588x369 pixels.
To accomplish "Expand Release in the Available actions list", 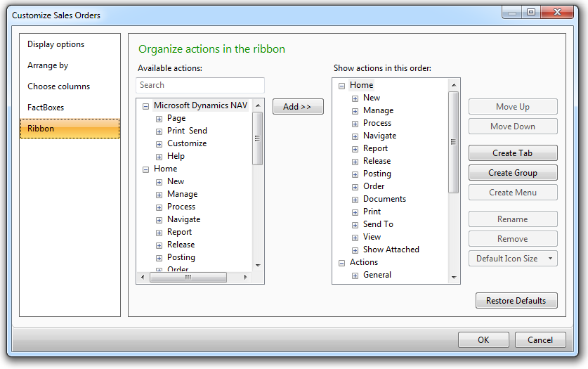I will point(159,245).
